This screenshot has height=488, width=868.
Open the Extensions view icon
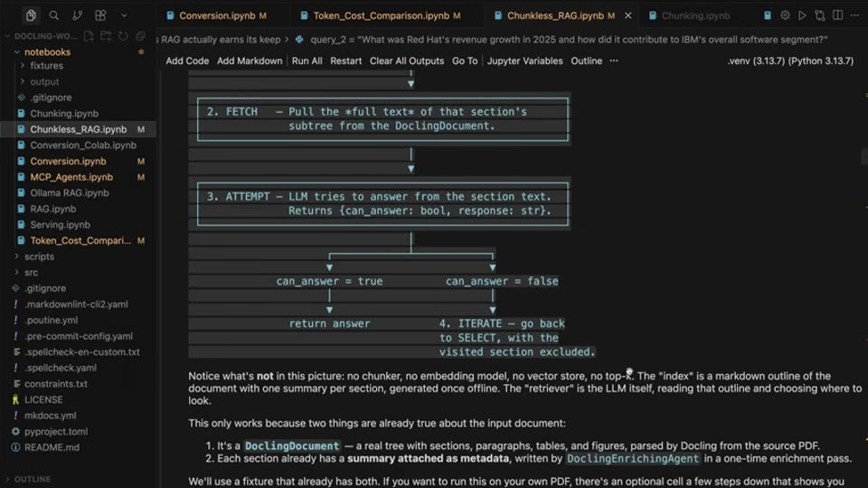(x=100, y=15)
